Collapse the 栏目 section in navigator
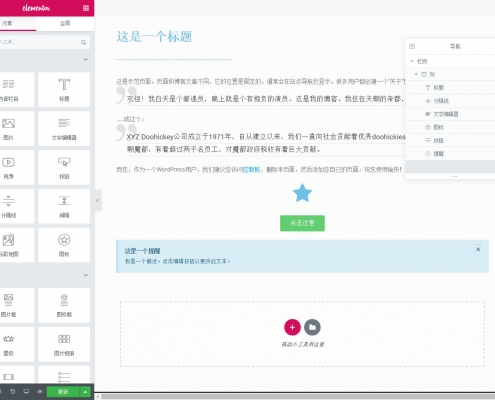Image resolution: width=495 pixels, height=400 pixels. pos(412,61)
